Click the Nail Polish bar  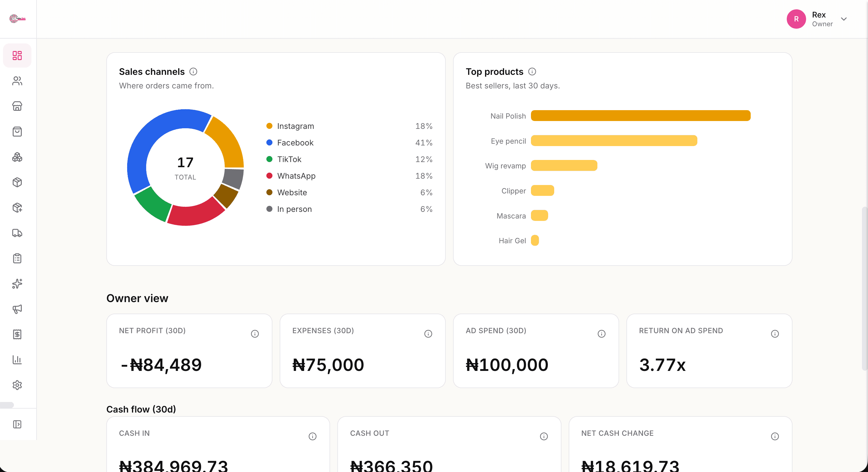tap(641, 116)
